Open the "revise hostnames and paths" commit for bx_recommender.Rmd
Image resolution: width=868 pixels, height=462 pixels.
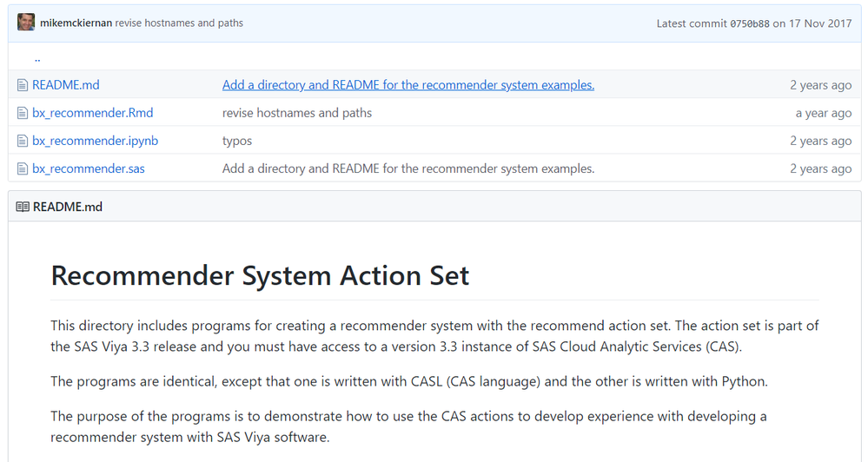[x=297, y=113]
